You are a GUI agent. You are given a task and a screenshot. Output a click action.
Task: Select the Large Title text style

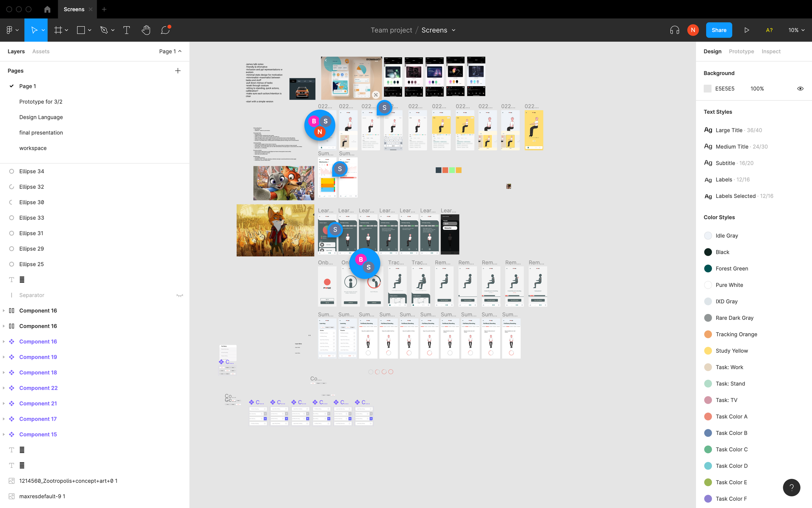(733, 130)
